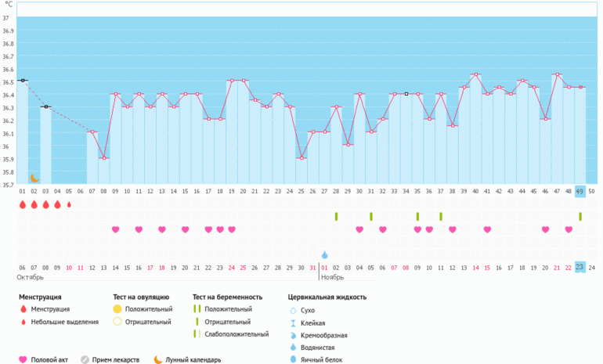603x364 pixels.
Task: Select the low temperature point on cycle day 08
Action: pyautogui.click(x=104, y=158)
